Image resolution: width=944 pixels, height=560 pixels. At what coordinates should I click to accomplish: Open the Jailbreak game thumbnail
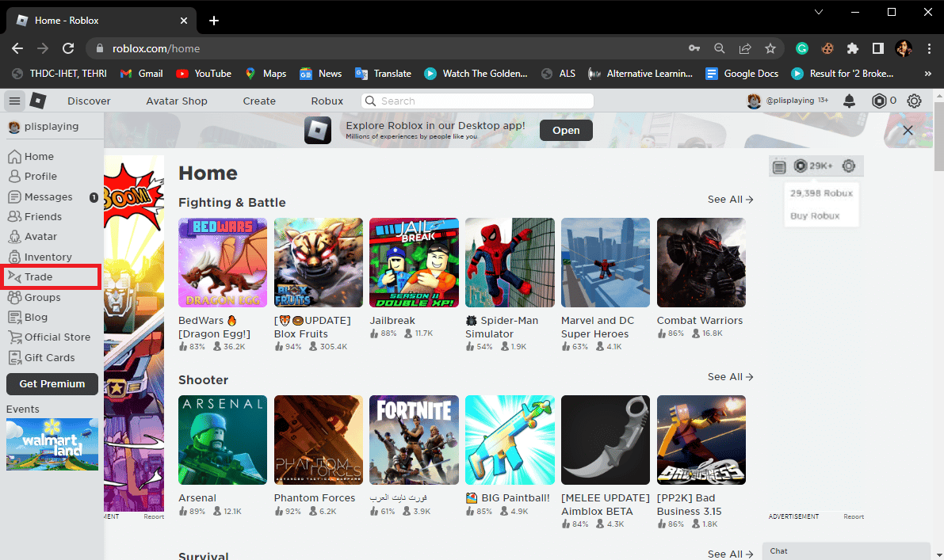click(x=414, y=262)
